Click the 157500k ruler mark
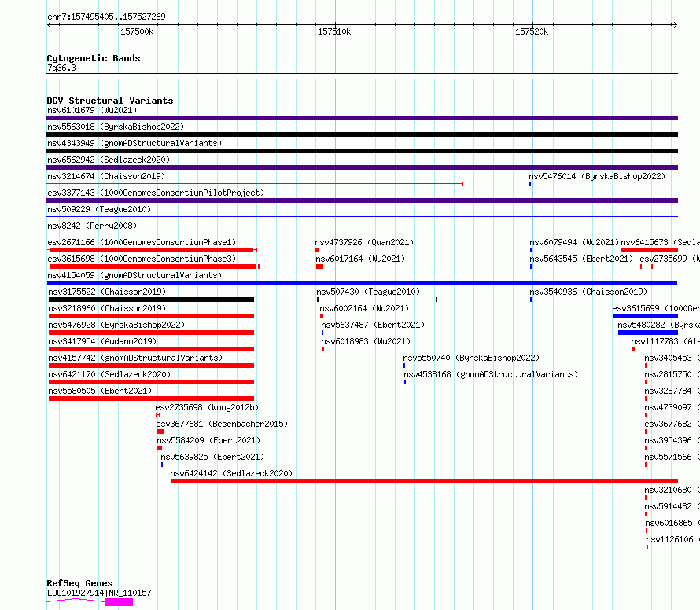The image size is (700, 610). point(137,31)
